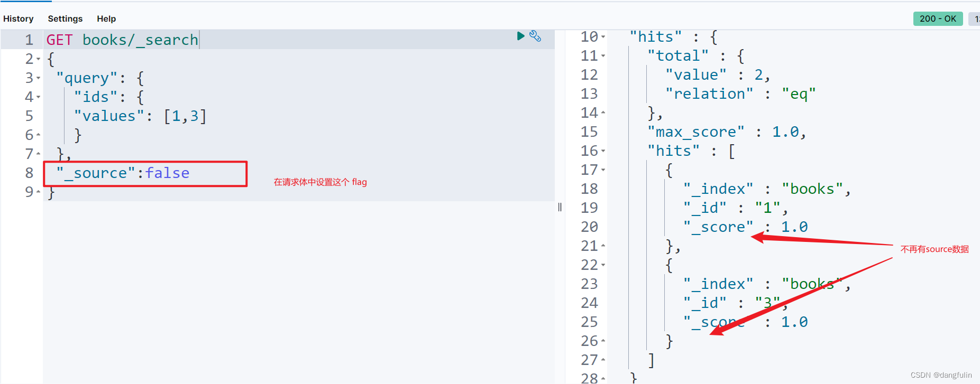The image size is (980, 384).
Task: Collapse the first hit on response line 17
Action: point(603,170)
